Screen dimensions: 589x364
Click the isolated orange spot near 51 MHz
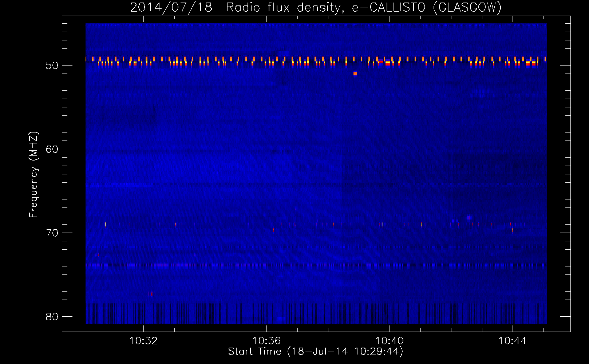355,74
